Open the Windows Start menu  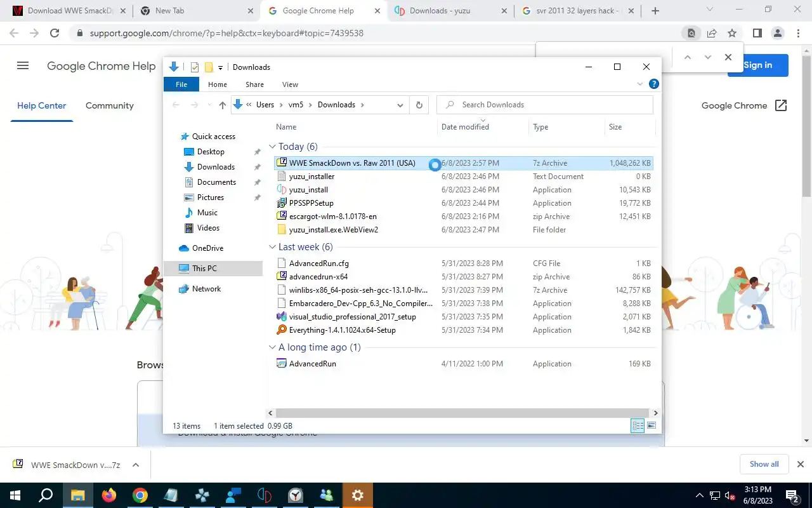coord(15,495)
